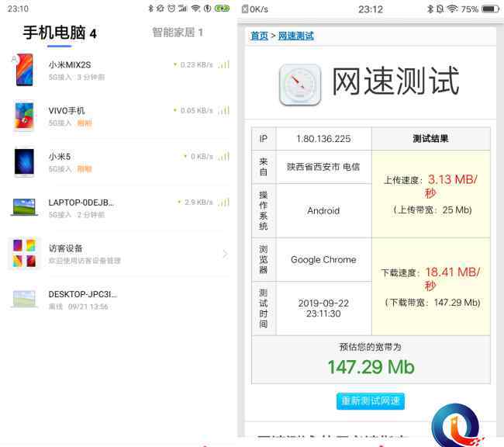Select the VIVO手机 device name
Screen dimensions: 504x447
tap(67, 111)
